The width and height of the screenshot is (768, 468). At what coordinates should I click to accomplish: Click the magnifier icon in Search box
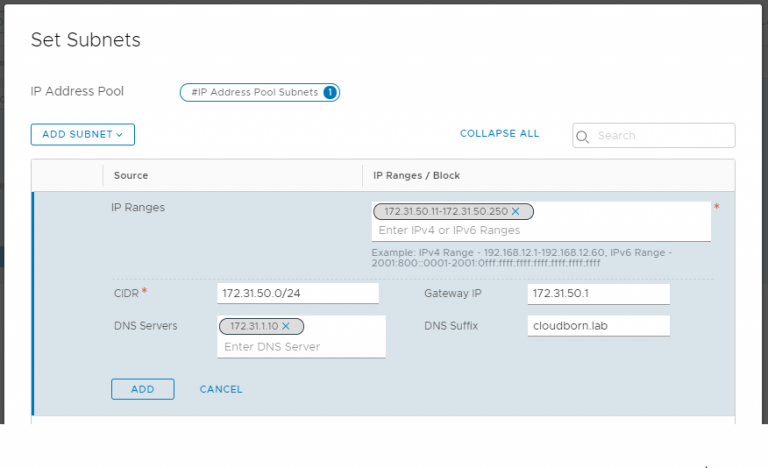tap(584, 136)
